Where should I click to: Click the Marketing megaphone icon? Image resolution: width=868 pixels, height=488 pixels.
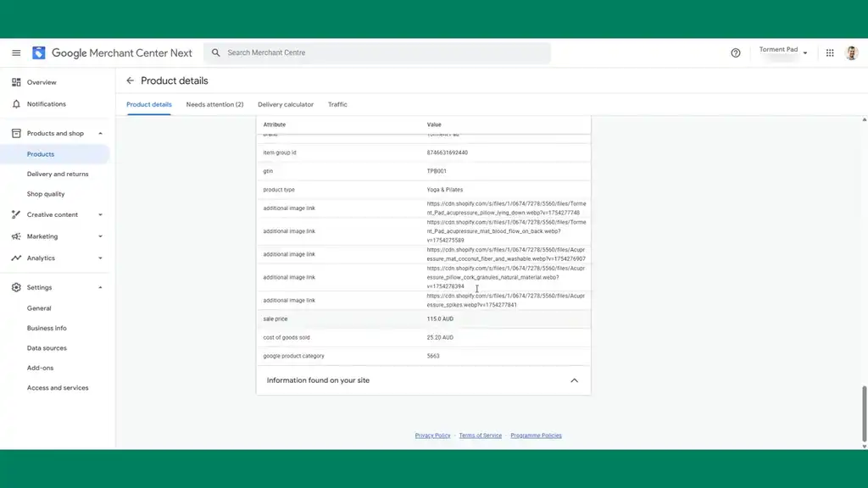pyautogui.click(x=16, y=236)
